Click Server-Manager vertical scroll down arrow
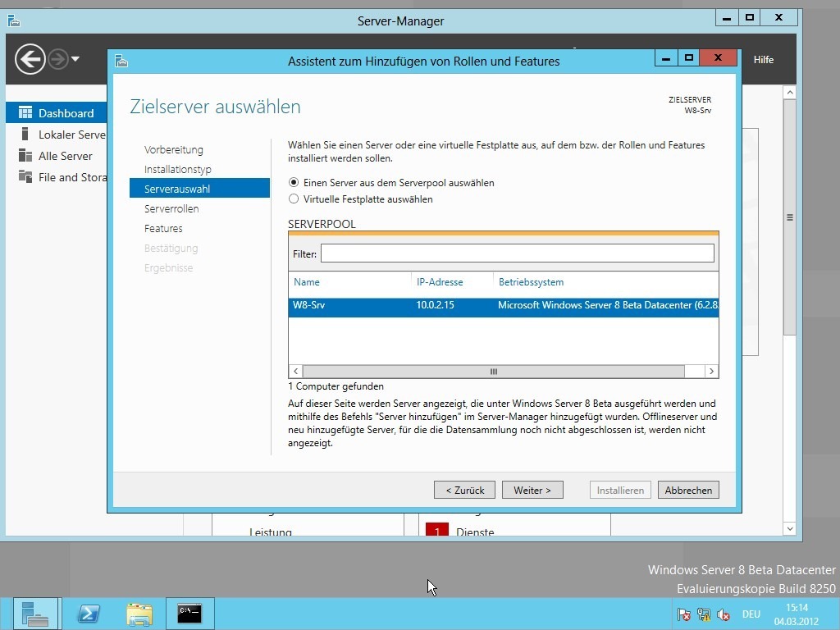This screenshot has height=630, width=840. click(790, 529)
